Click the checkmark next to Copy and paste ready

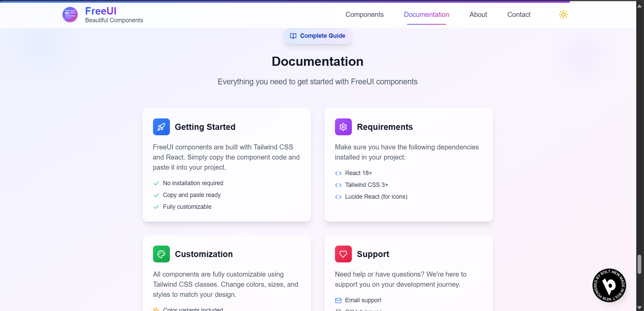point(156,195)
